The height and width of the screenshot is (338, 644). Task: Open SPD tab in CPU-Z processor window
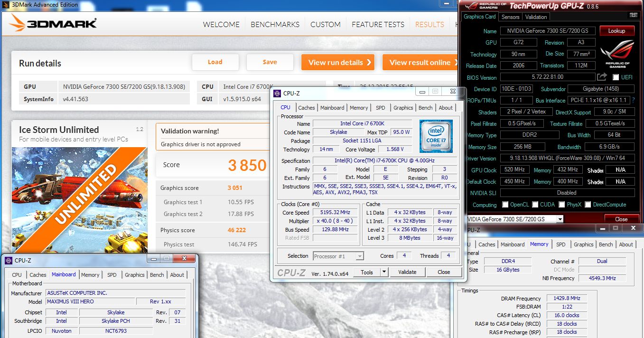pyautogui.click(x=380, y=108)
